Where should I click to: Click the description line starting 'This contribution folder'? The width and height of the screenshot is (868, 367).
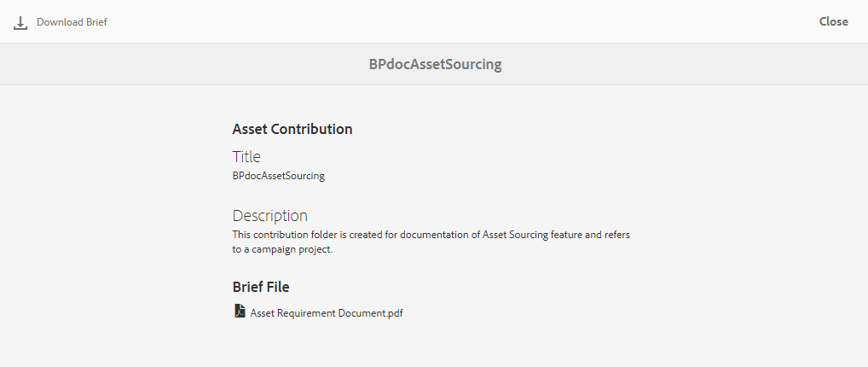pos(431,234)
